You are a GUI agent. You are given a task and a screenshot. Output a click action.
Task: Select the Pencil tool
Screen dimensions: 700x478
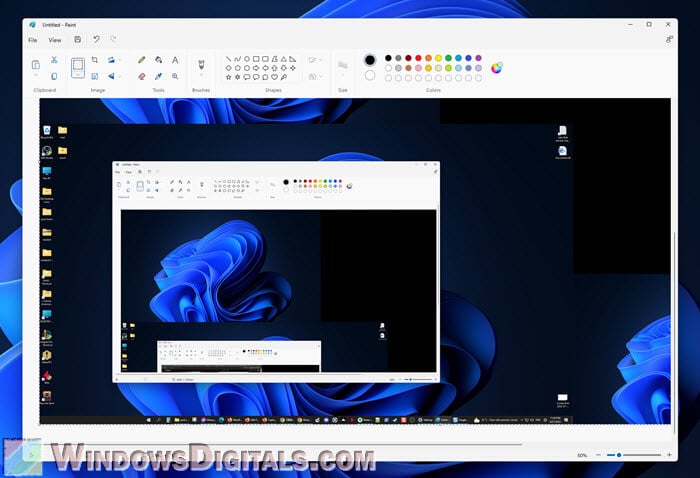click(x=142, y=59)
